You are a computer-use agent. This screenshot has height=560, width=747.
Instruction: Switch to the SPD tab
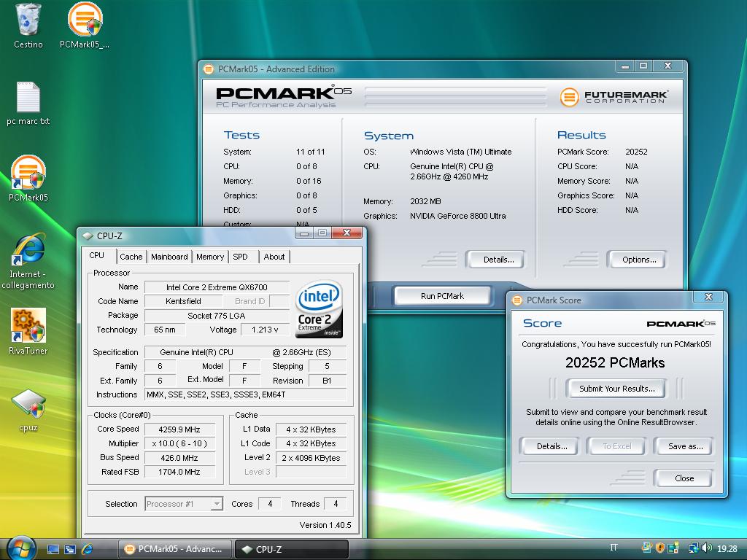240,257
